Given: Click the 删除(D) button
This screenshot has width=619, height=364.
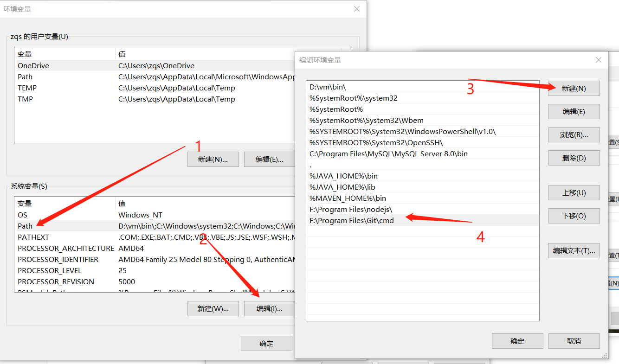Looking at the screenshot, I should (x=574, y=158).
